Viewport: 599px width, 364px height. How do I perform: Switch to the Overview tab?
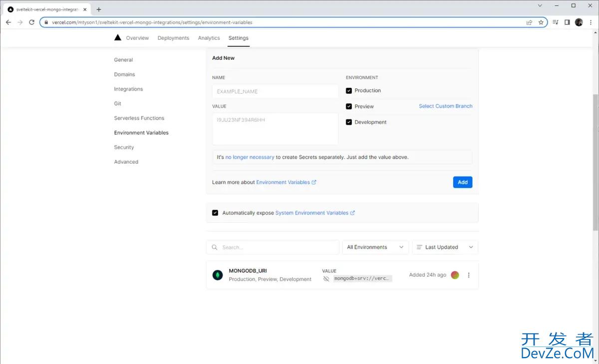pos(137,38)
